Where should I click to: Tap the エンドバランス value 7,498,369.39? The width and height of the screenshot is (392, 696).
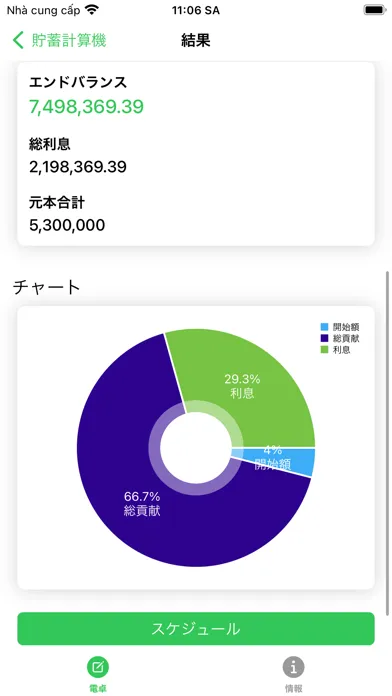coord(87,107)
